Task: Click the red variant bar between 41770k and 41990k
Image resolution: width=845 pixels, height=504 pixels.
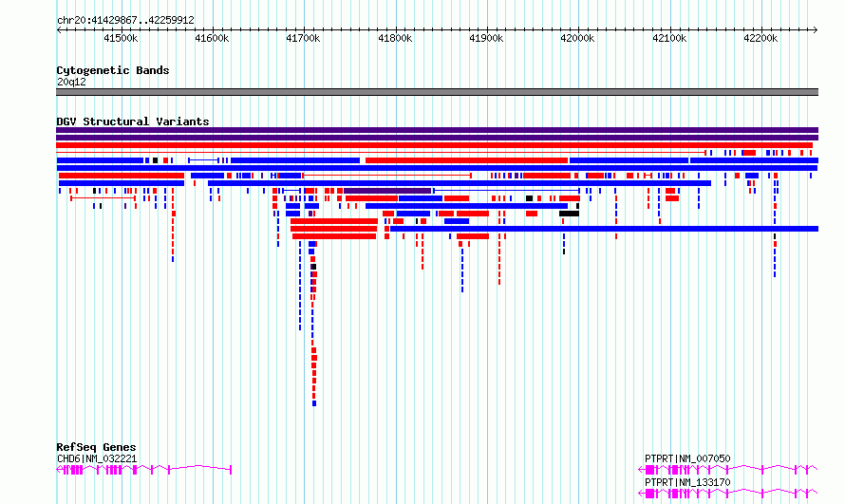Action: pyautogui.click(x=467, y=160)
